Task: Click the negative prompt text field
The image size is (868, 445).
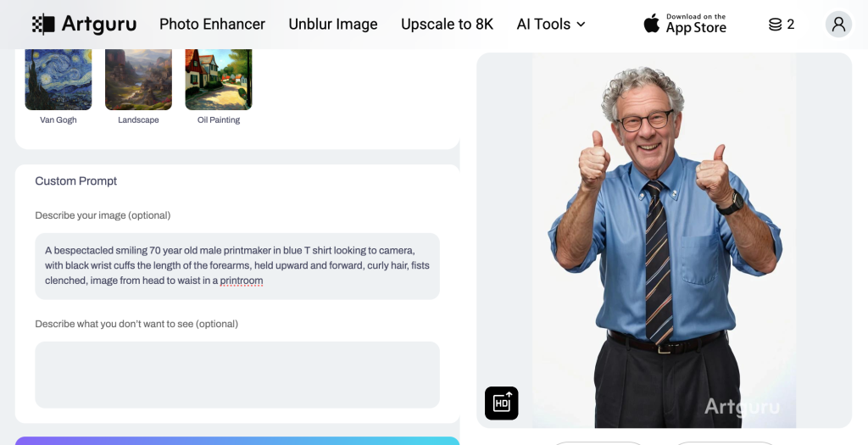Action: (237, 375)
